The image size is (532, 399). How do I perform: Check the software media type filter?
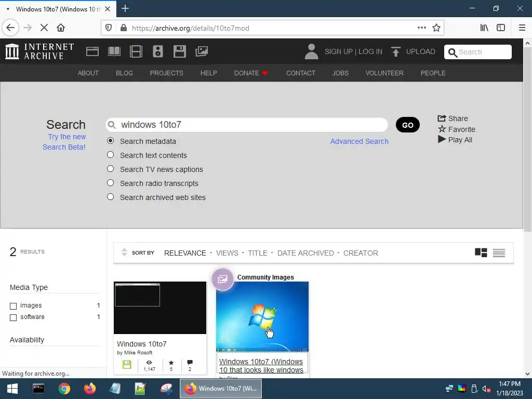pos(13,317)
